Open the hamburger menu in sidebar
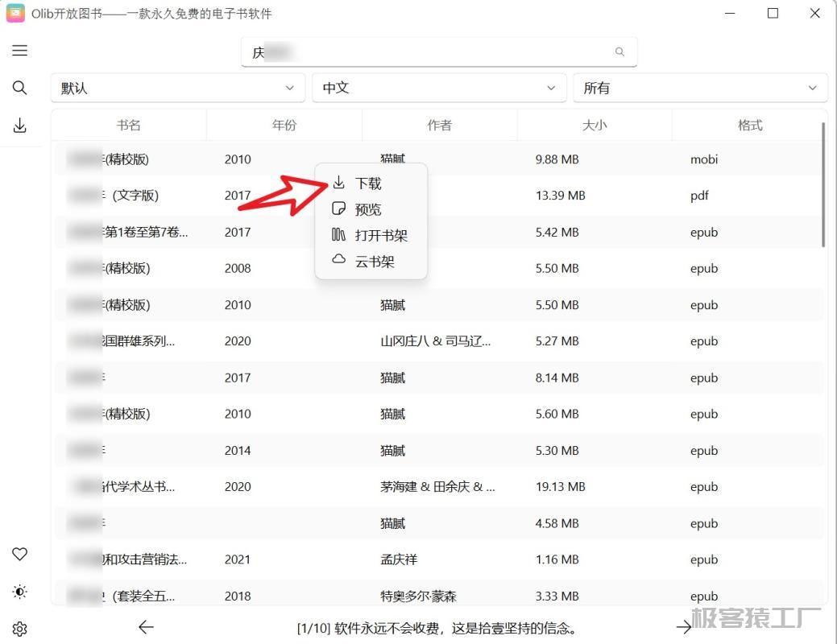Image resolution: width=837 pixels, height=644 pixels. [x=20, y=51]
